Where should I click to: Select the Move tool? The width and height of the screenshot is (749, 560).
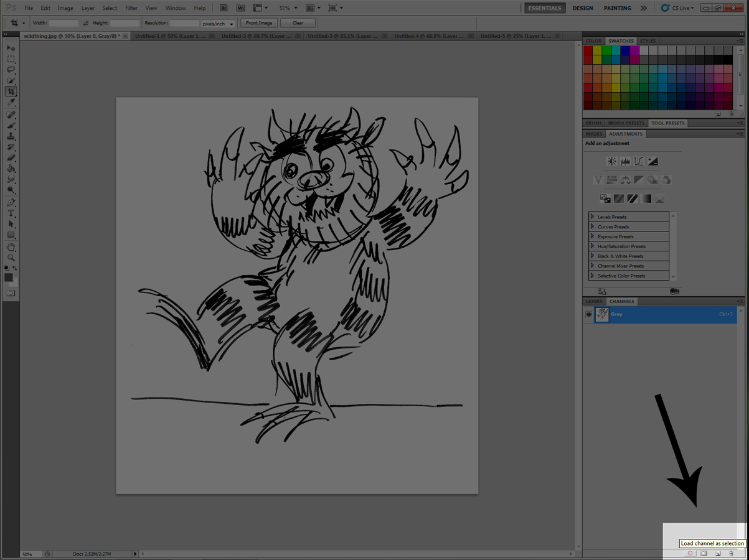tap(11, 48)
